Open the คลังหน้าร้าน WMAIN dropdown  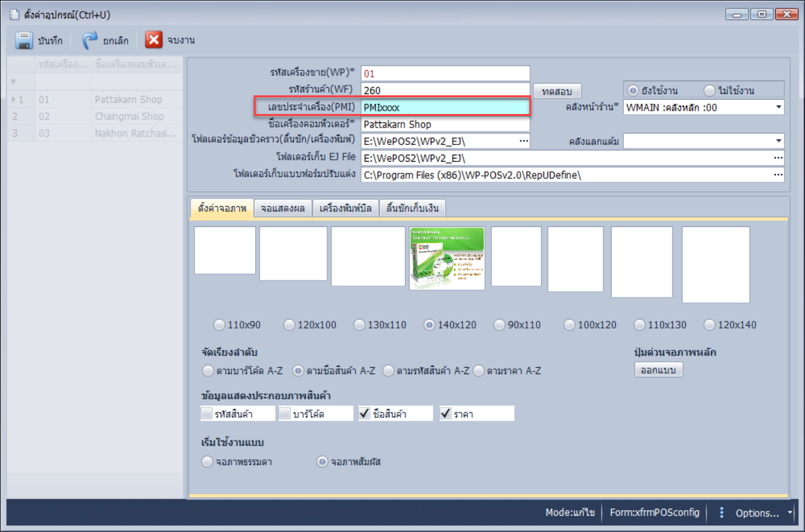[x=778, y=108]
